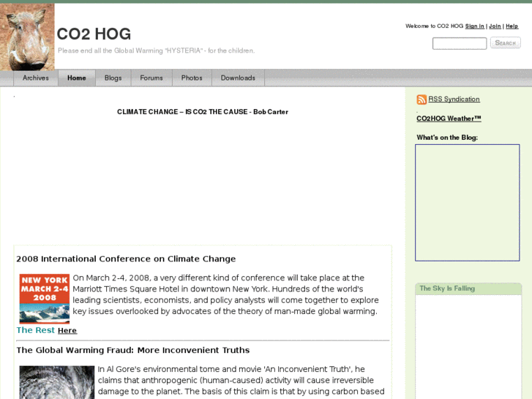Screen dimensions: 532x399
Task: Click the 'The Sky Is Falling' panel header
Action: click(468, 288)
